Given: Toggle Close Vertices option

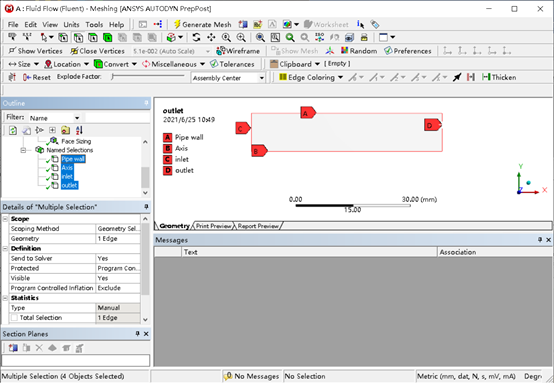Looking at the screenshot, I should pyautogui.click(x=98, y=51).
